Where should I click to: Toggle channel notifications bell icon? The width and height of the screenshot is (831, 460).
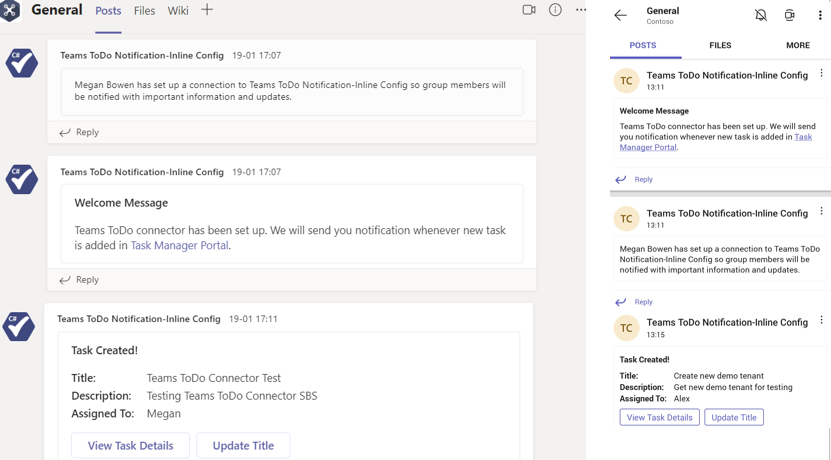761,15
